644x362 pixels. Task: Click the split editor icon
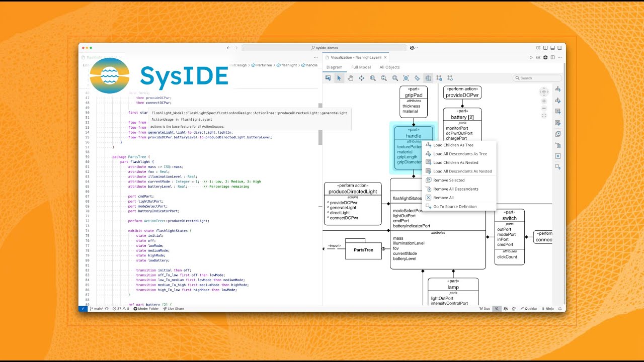552,57
